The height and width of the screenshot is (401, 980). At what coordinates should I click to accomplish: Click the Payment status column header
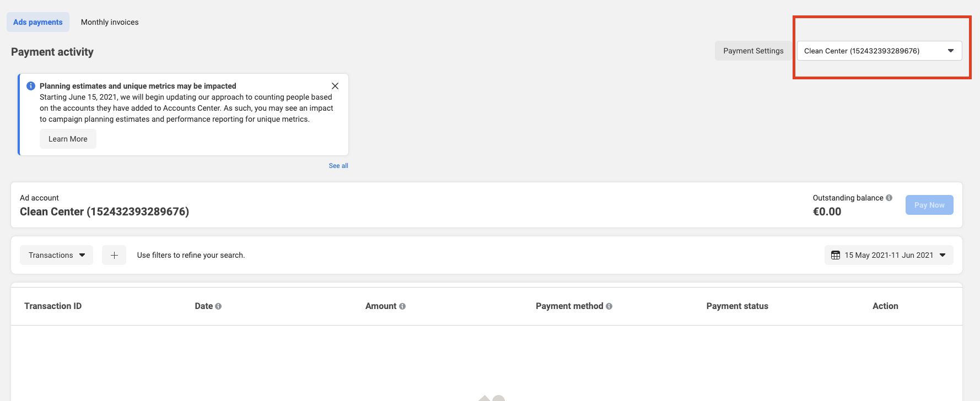pyautogui.click(x=737, y=306)
